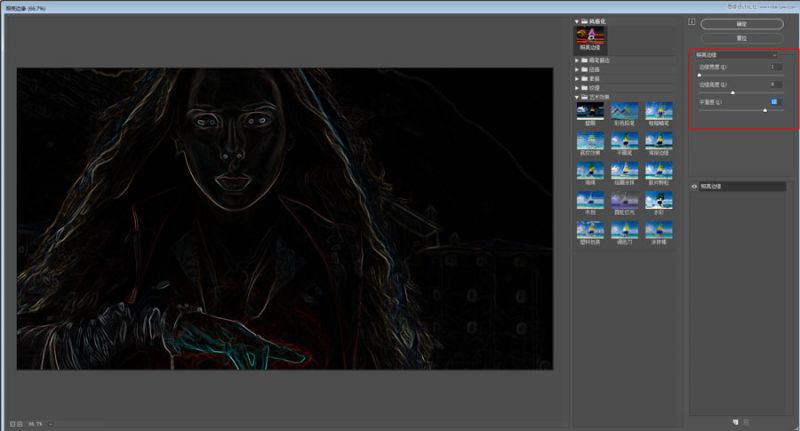Viewport: 800px width, 431px height.
Task: Select the Glowing Edges (照亮边缘) thumbnail under Stylize
Action: [590, 37]
